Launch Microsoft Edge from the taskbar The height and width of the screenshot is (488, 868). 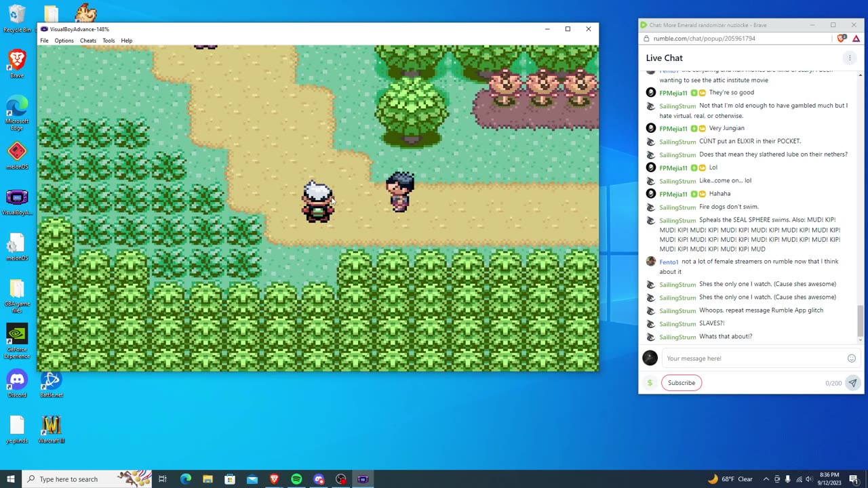(185, 479)
